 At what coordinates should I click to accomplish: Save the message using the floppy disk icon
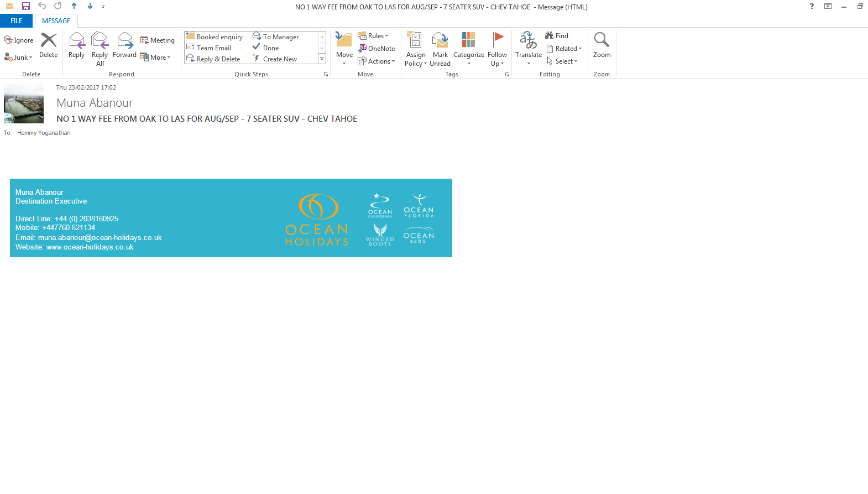25,6
